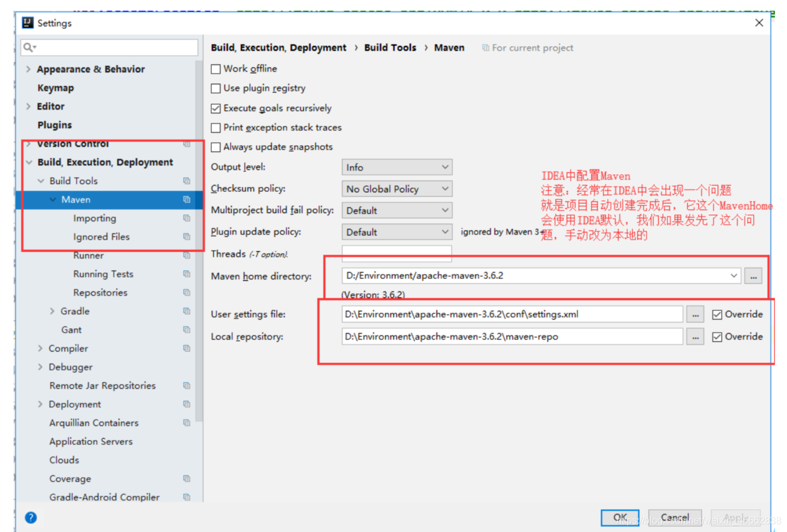This screenshot has width=787, height=532.
Task: Expand the Debugger node
Action: [x=41, y=367]
